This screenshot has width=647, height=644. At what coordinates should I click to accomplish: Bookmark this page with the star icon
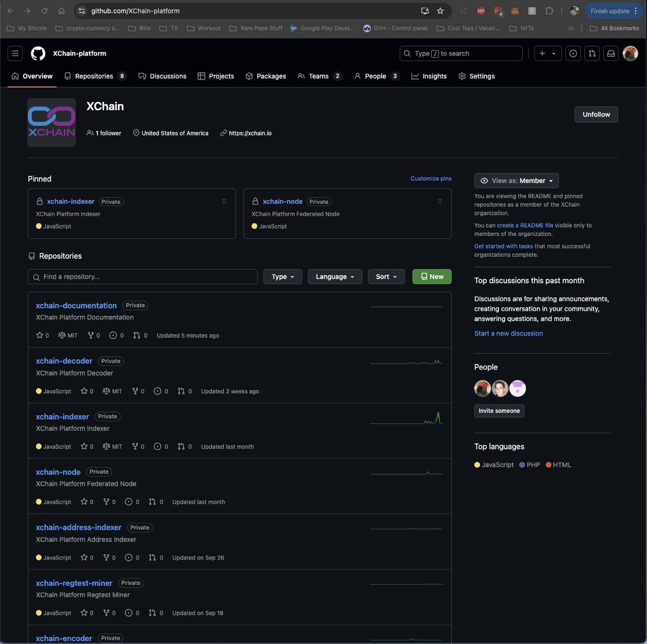440,11
